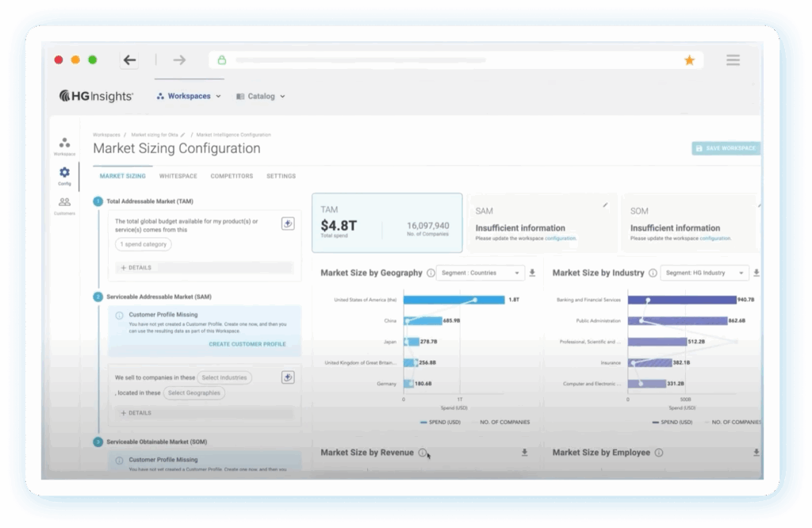Open the Config gear in sidebar
Image resolution: width=812 pixels, height=528 pixels.
coord(64,173)
